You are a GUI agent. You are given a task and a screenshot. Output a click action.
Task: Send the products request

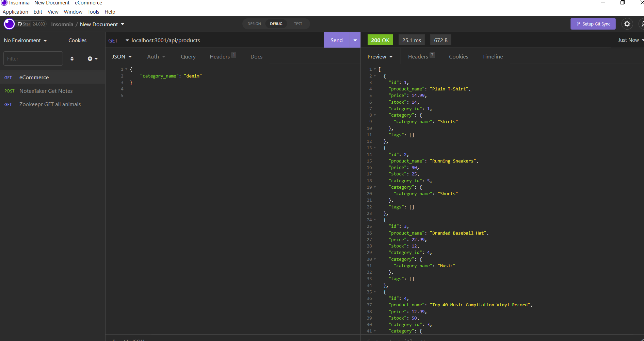click(336, 40)
